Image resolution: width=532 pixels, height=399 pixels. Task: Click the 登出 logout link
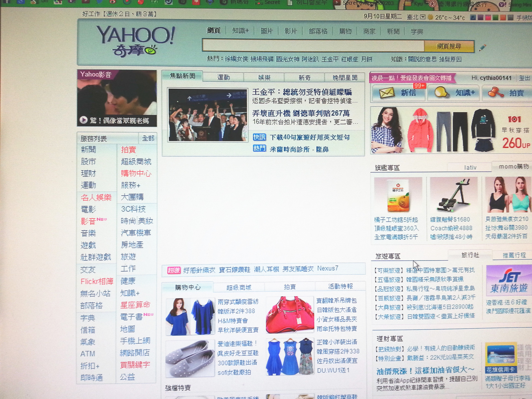[524, 78]
